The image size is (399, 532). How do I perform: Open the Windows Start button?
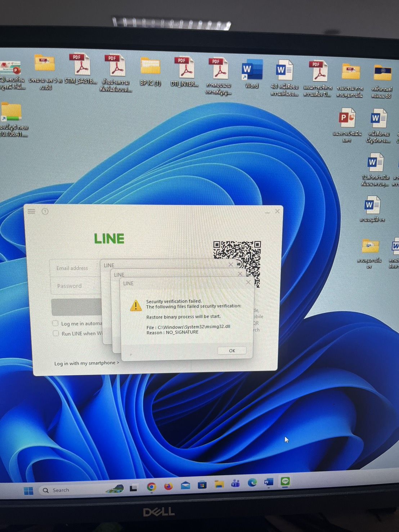click(x=28, y=491)
